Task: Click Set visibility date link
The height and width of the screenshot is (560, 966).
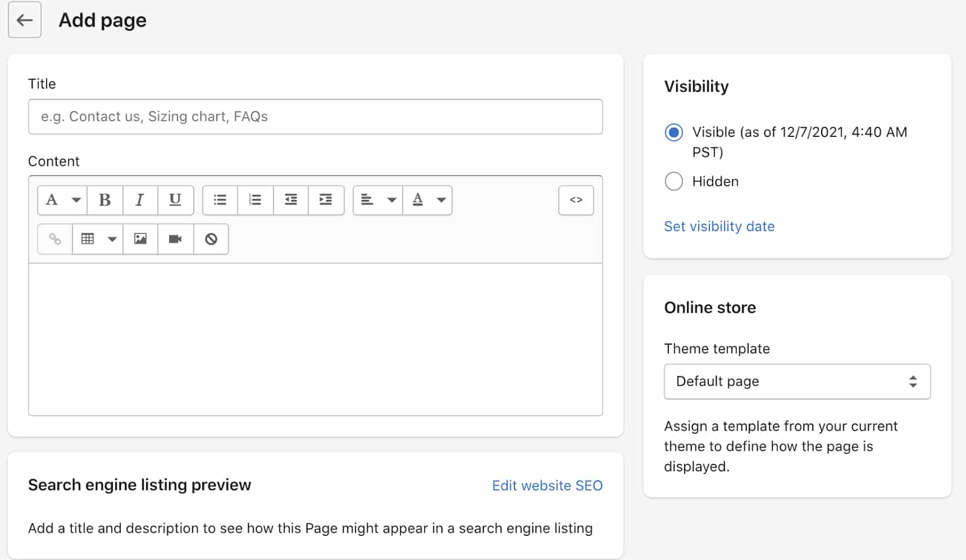Action: point(719,226)
